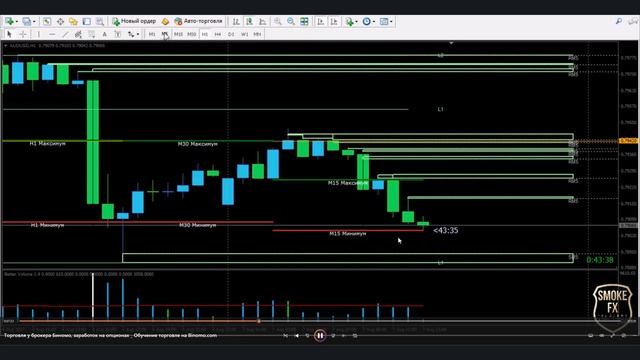Screen dimensions: 640x360
Task: Open the Templates dropdown arrow
Action: [x=391, y=21]
